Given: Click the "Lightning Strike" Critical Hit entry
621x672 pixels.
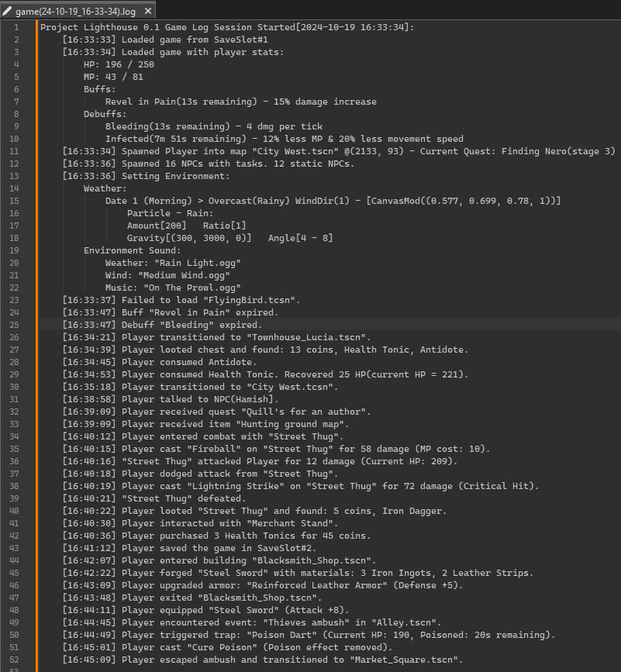Looking at the screenshot, I should click(301, 487).
